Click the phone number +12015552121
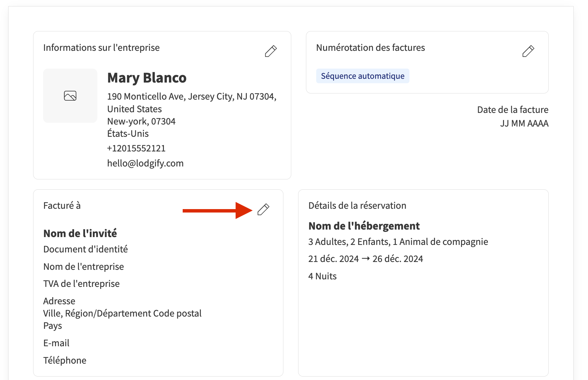This screenshot has height=380, width=588. (x=136, y=148)
